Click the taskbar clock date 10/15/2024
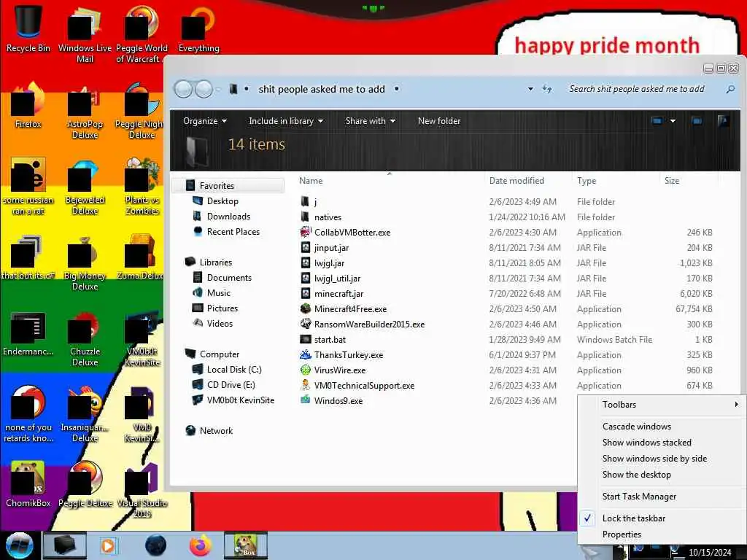The width and height of the screenshot is (747, 560). [710, 552]
